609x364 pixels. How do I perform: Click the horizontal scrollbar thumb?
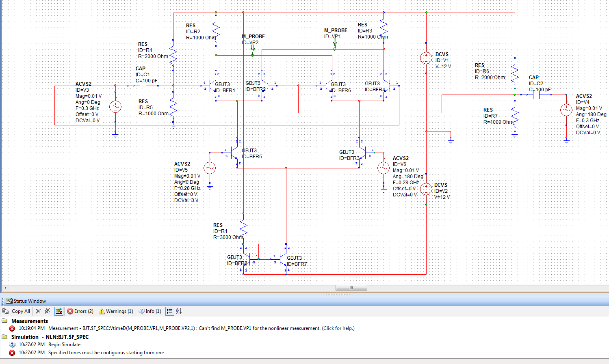pyautogui.click(x=351, y=288)
